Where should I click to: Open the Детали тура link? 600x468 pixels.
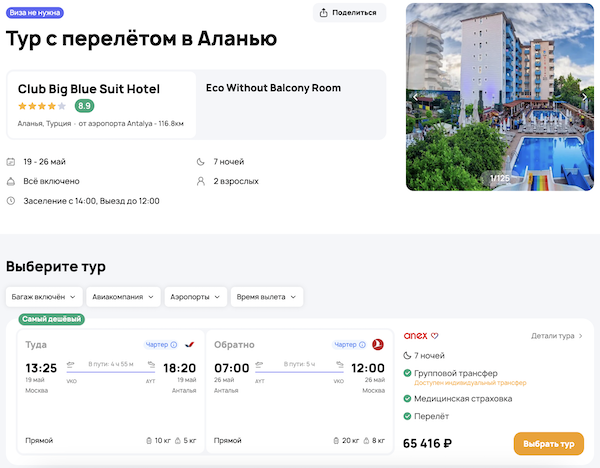[556, 336]
